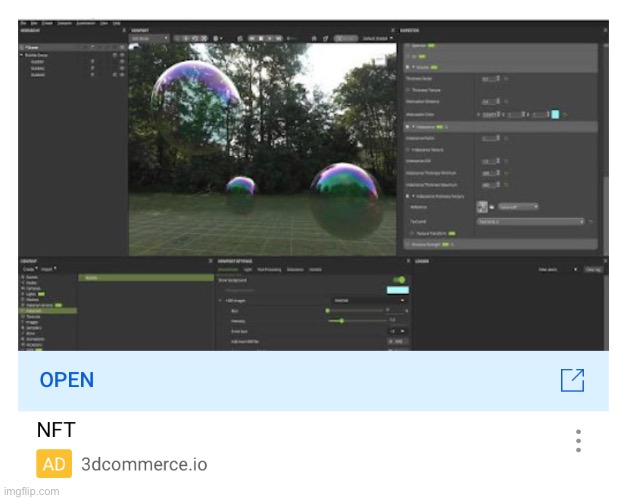Click the cyan Attenuation Color swatch

pos(555,114)
